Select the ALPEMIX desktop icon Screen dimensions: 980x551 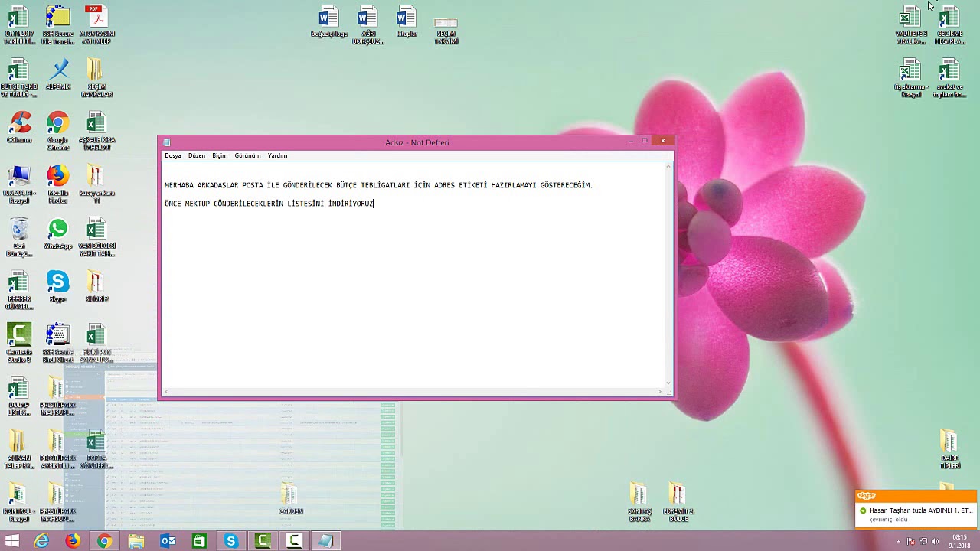point(58,75)
